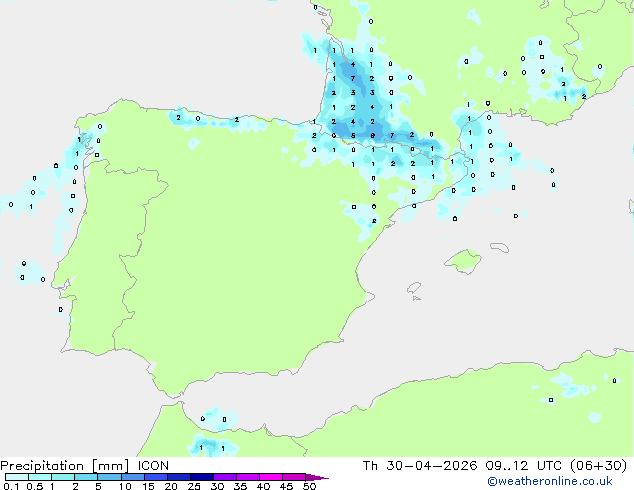Click the legend scale label "45"
This screenshot has width=634, height=490.
pos(286,486)
